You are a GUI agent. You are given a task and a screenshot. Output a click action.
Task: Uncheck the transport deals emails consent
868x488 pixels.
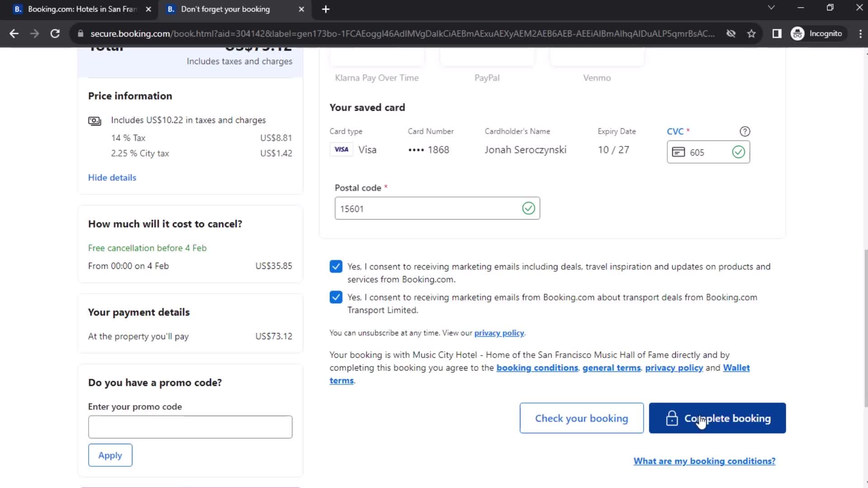point(336,297)
